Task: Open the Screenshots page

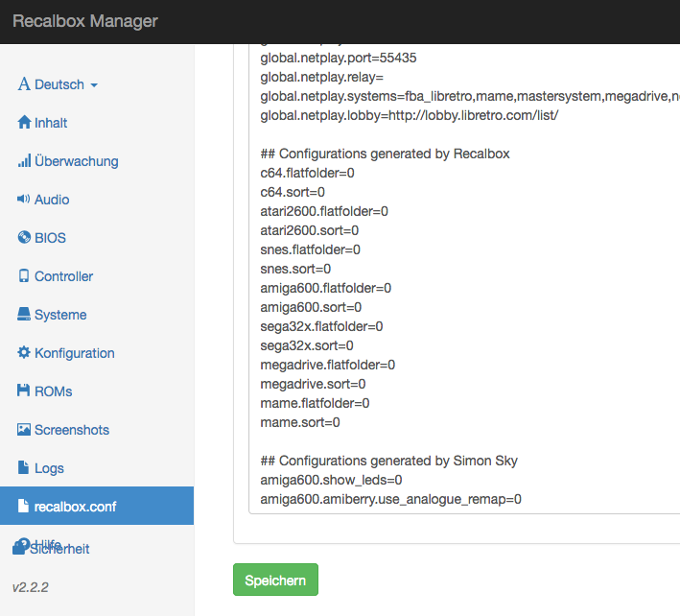Action: tap(72, 430)
